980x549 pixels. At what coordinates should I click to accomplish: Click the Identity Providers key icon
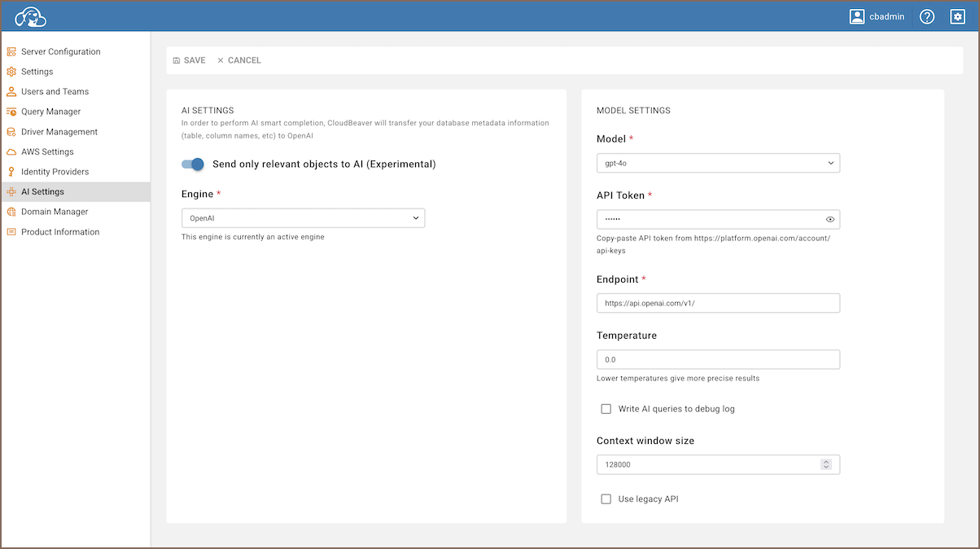[x=11, y=172]
